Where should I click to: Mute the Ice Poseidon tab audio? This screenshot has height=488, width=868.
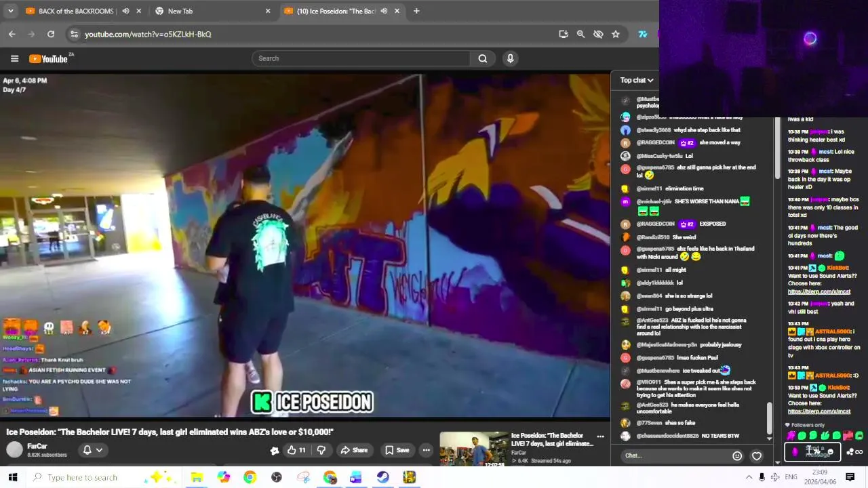click(384, 11)
